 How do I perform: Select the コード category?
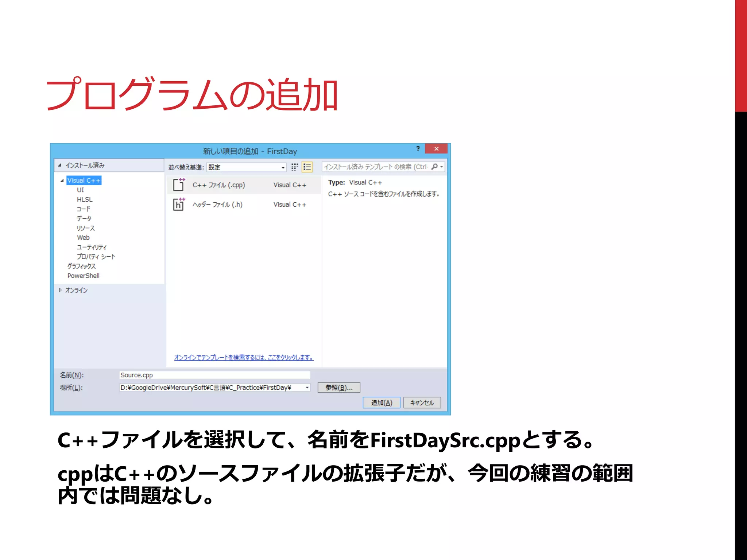point(83,209)
